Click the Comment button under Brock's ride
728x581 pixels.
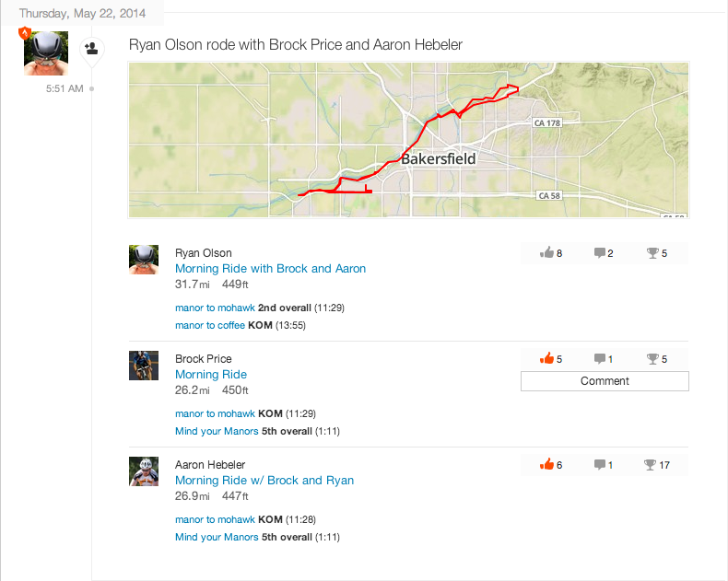(x=605, y=381)
